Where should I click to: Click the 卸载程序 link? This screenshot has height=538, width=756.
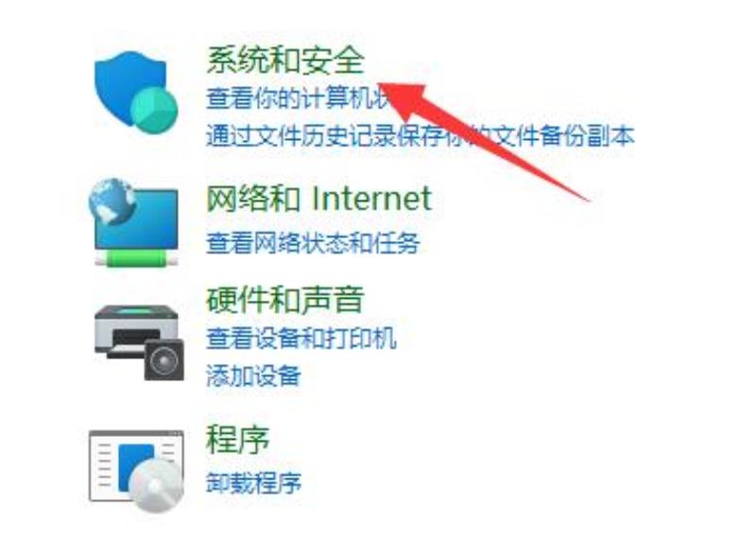pos(253,482)
